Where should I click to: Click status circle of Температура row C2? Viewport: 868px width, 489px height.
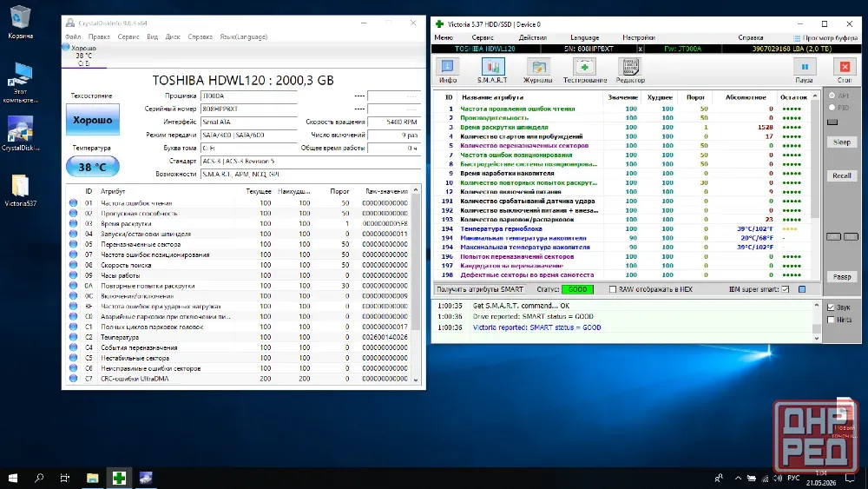tap(73, 337)
